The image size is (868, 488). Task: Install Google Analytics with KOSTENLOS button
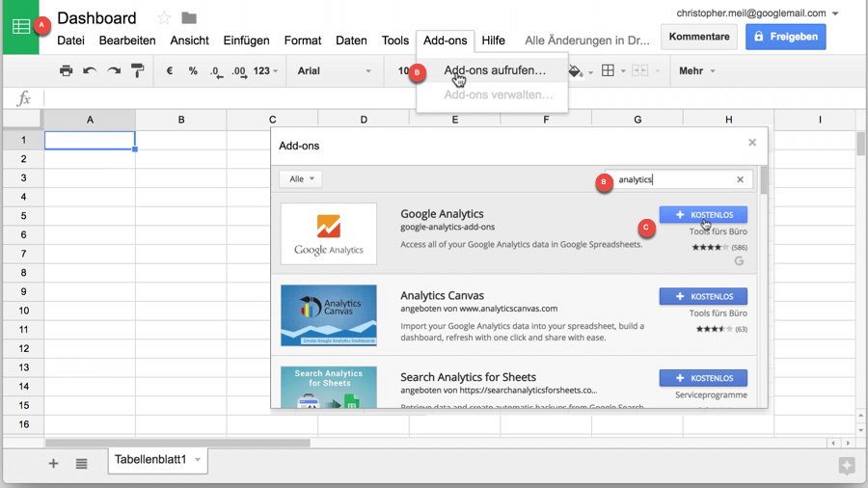click(x=703, y=215)
